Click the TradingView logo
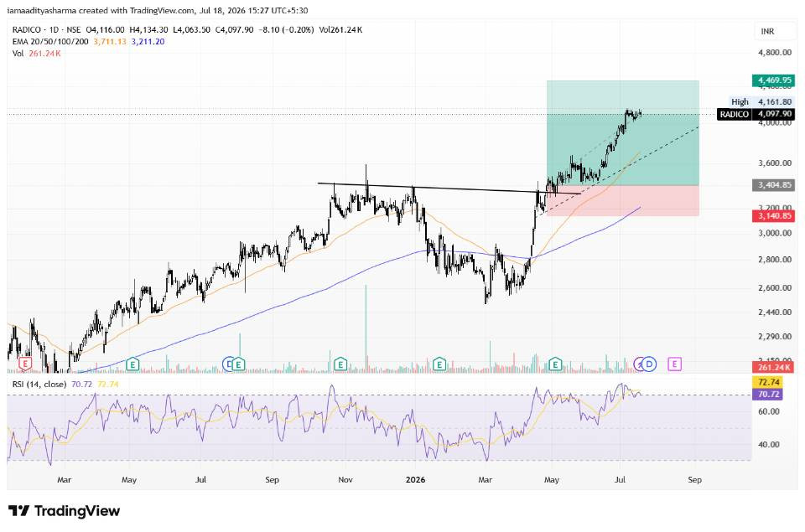This screenshot has width=805, height=532. click(x=65, y=511)
